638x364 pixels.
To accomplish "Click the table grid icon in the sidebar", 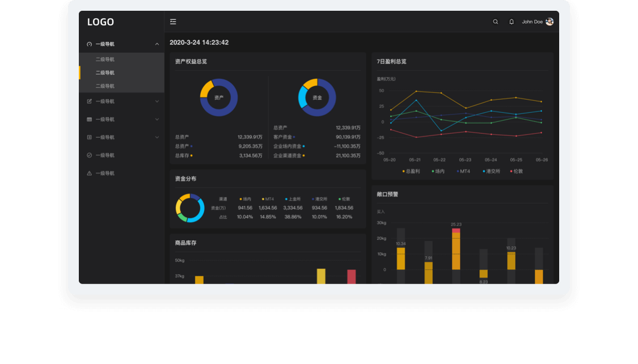I will click(x=89, y=119).
